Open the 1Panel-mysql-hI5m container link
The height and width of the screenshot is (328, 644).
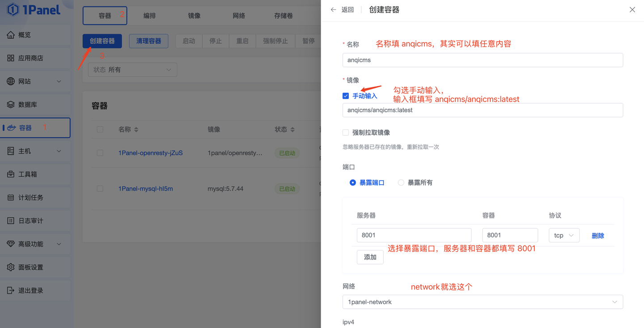point(146,189)
